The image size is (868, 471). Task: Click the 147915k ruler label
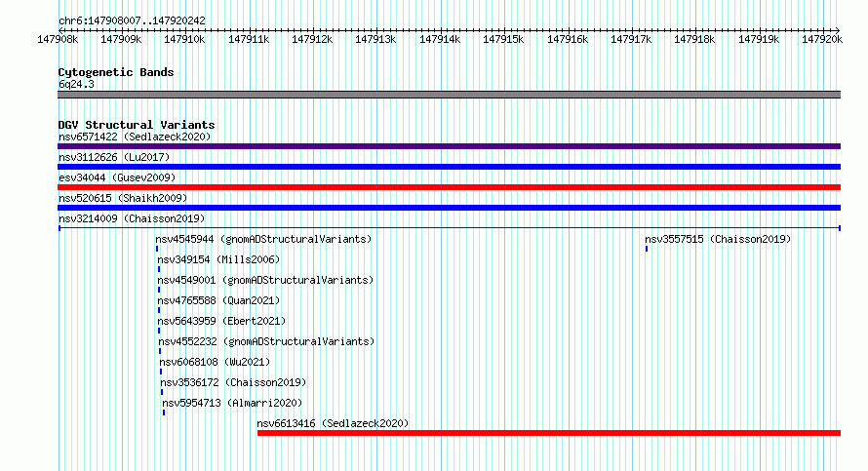(504, 39)
